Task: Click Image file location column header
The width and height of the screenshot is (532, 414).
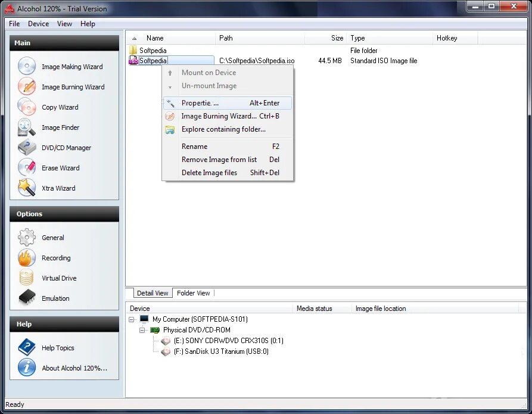Action: tap(435, 309)
